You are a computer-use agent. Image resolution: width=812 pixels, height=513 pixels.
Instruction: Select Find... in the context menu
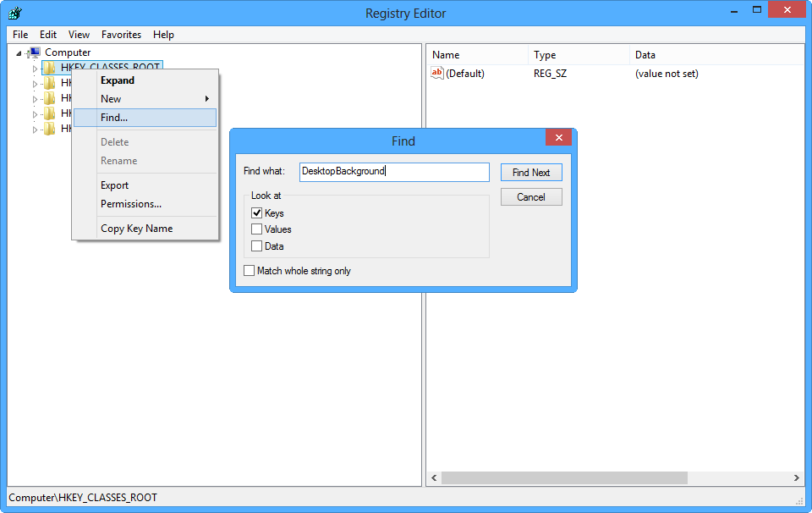(145, 118)
